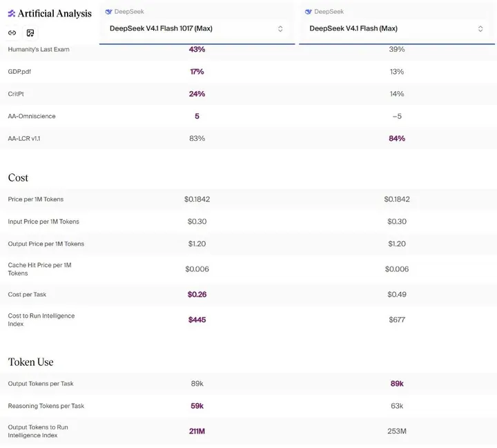Click the Input Price per 1M Tokens label
Viewport: 497px width, 448px height.
pyautogui.click(x=43, y=222)
